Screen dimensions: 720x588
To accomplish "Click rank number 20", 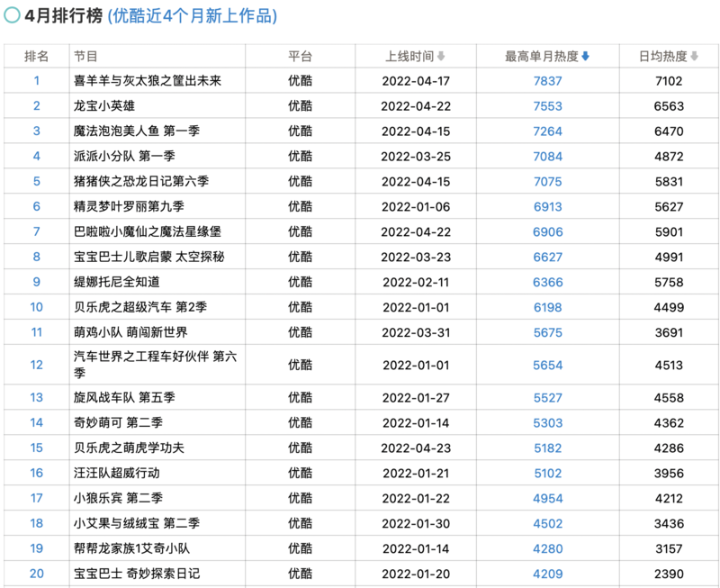I will 36,574.
